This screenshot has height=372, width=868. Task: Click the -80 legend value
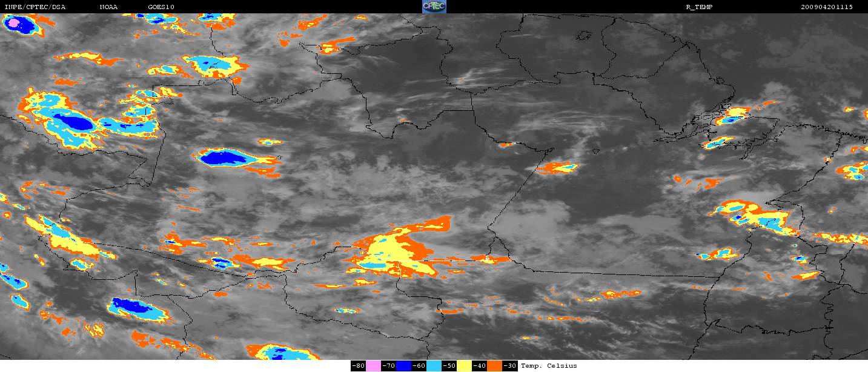359,366
